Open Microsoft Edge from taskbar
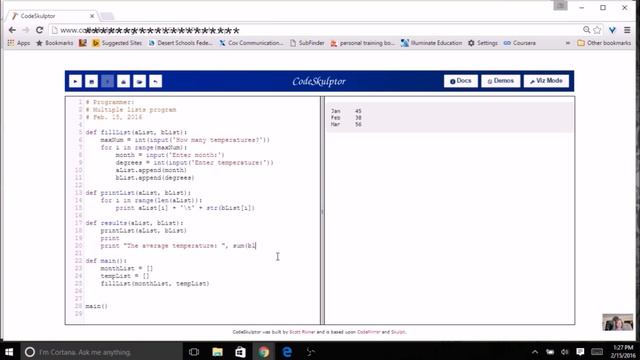The image size is (640, 360). point(287,352)
